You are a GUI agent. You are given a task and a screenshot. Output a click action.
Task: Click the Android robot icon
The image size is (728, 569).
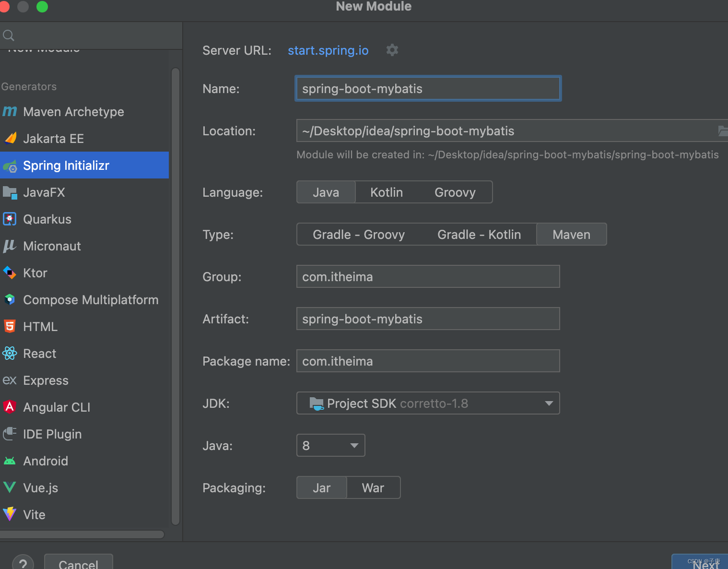10,461
